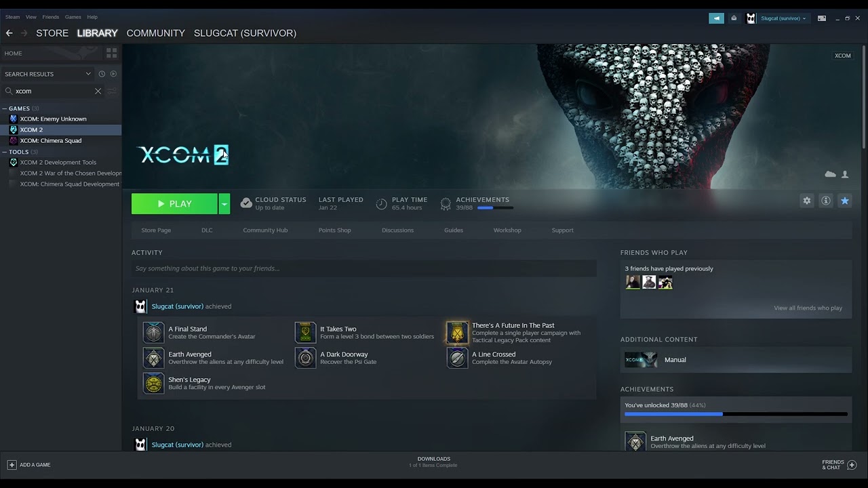Click the announcements megaphone icon

pos(716,18)
